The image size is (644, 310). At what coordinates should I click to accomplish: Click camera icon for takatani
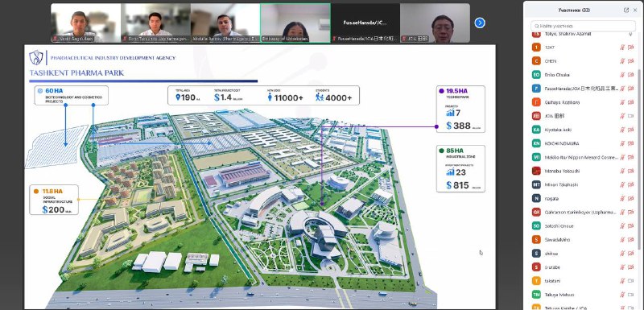point(631,281)
